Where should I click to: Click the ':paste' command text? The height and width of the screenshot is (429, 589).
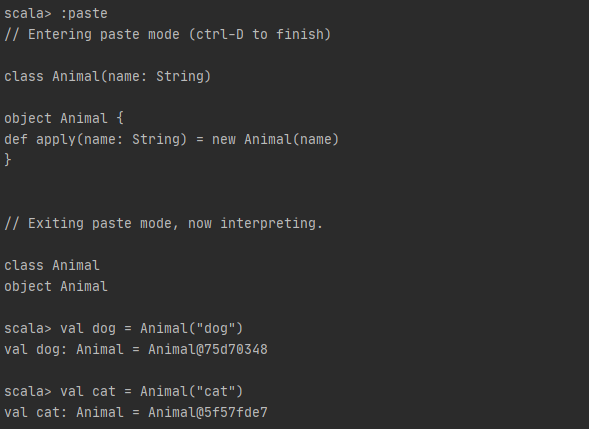click(x=84, y=14)
